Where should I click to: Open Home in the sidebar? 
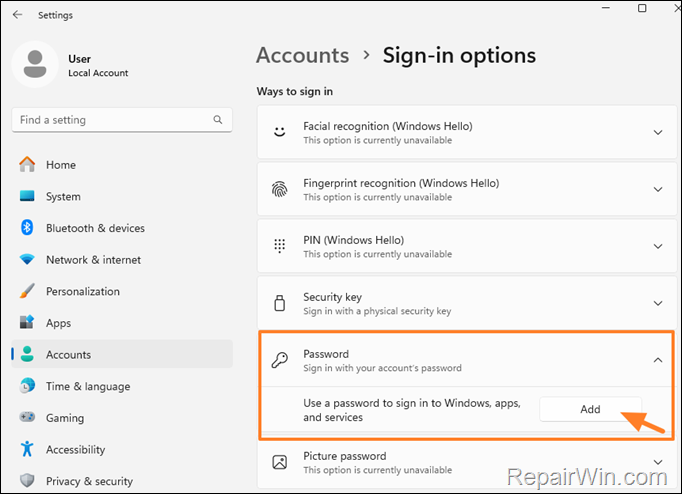[x=122, y=165]
